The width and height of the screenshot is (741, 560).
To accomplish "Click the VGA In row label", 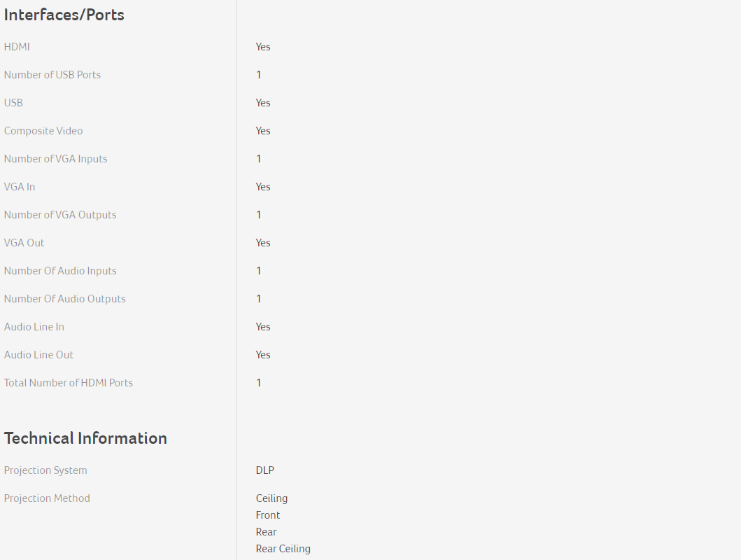I will [20, 187].
